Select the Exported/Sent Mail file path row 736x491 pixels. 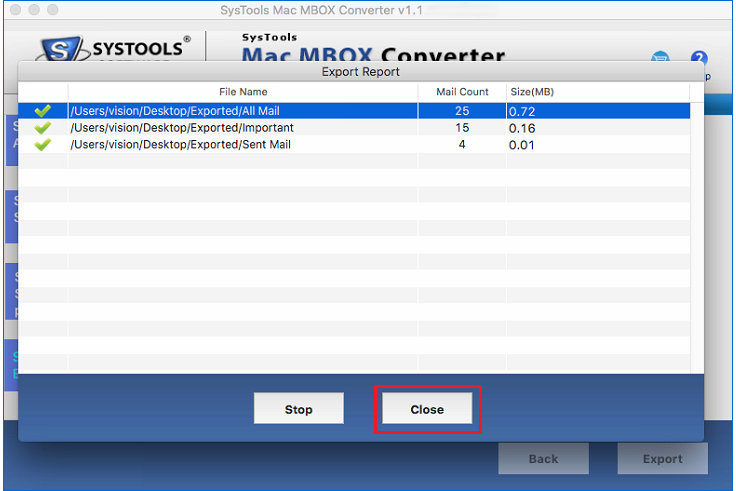click(x=180, y=145)
